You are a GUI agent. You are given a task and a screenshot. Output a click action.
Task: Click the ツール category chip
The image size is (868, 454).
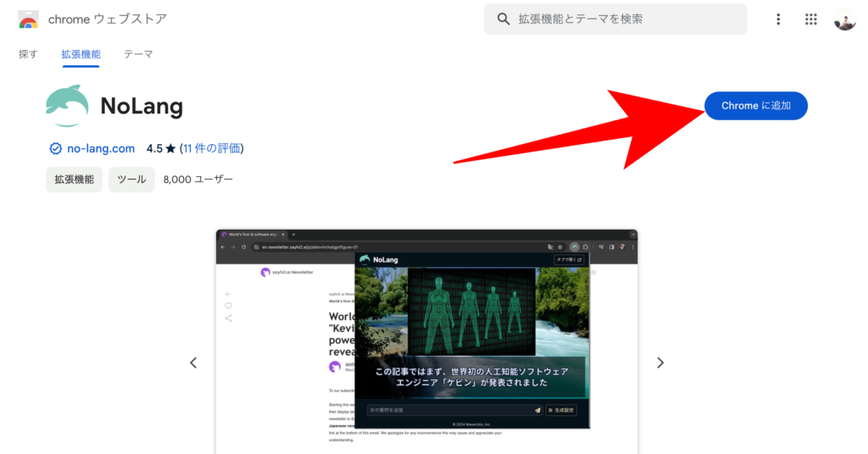[x=131, y=180]
